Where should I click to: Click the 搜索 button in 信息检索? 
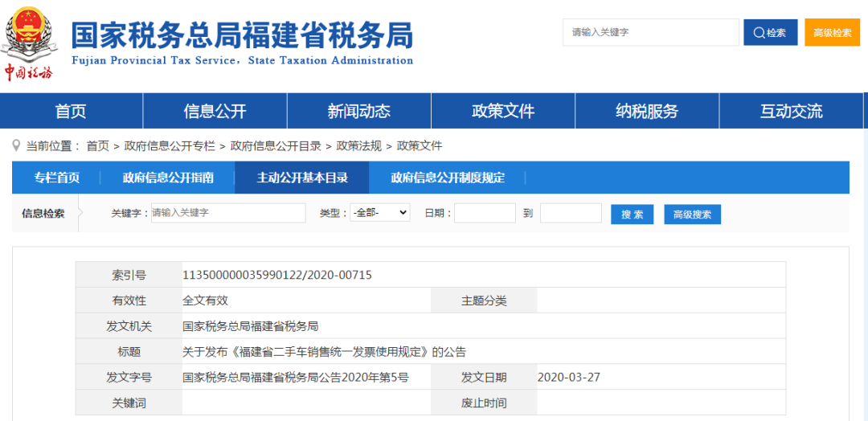pos(633,215)
